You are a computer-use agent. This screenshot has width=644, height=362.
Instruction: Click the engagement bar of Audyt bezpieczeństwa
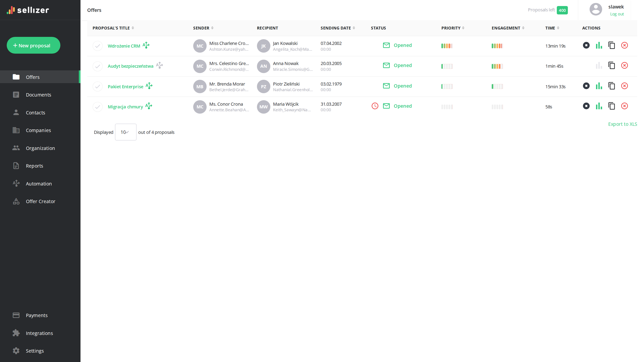tap(497, 66)
